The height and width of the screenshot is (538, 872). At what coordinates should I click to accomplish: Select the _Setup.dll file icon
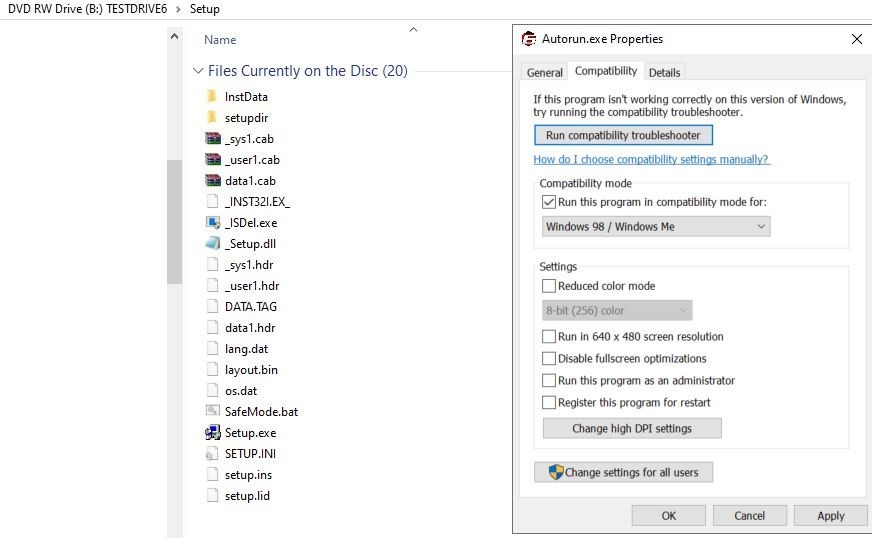212,244
